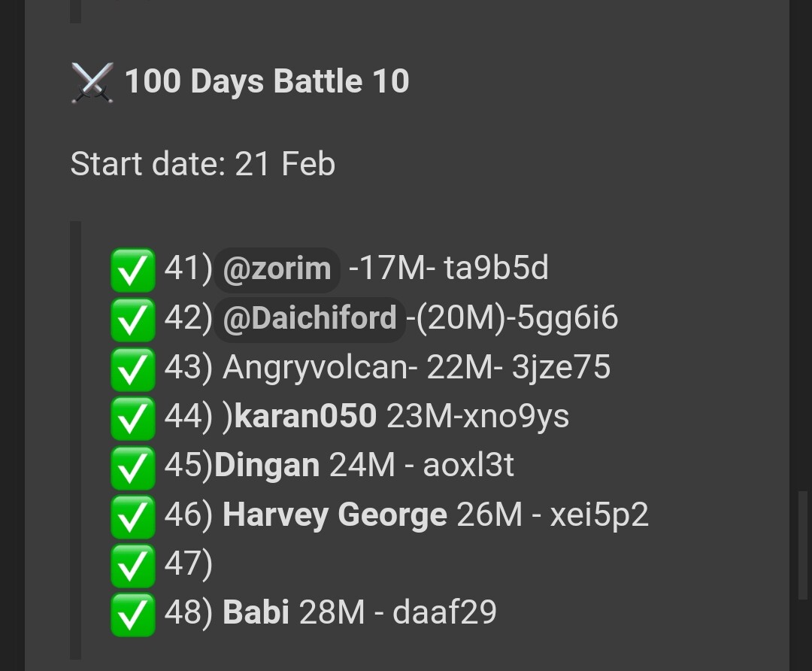Click green checkmark next to Harvey George
812x671 pixels.
coord(133,517)
